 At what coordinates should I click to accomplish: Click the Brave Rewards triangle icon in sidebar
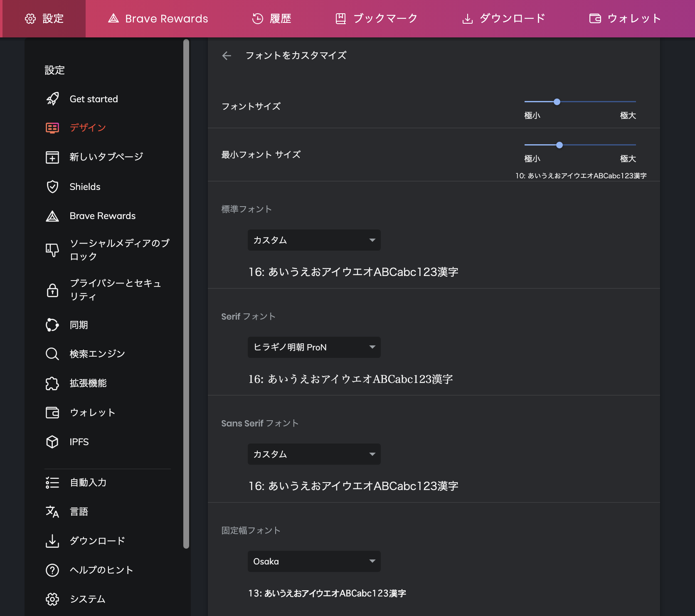pos(52,216)
